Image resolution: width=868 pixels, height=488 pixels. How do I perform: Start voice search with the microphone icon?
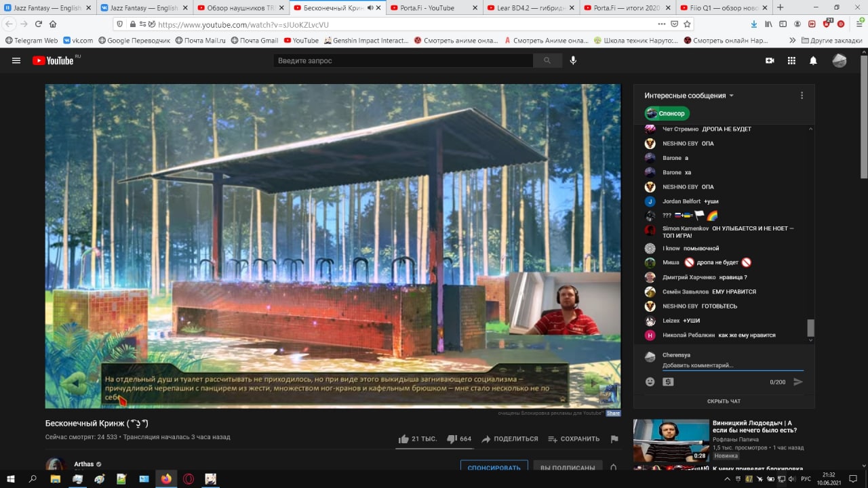click(573, 60)
